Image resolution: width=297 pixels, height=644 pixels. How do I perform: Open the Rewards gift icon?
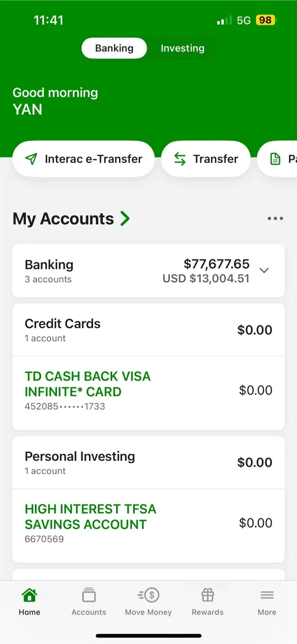(208, 595)
